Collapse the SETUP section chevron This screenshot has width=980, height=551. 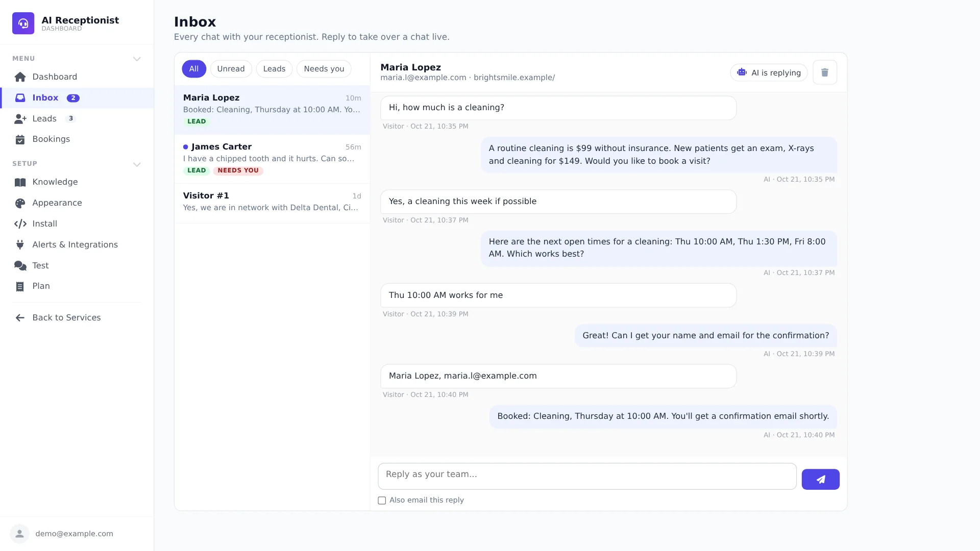pyautogui.click(x=137, y=164)
